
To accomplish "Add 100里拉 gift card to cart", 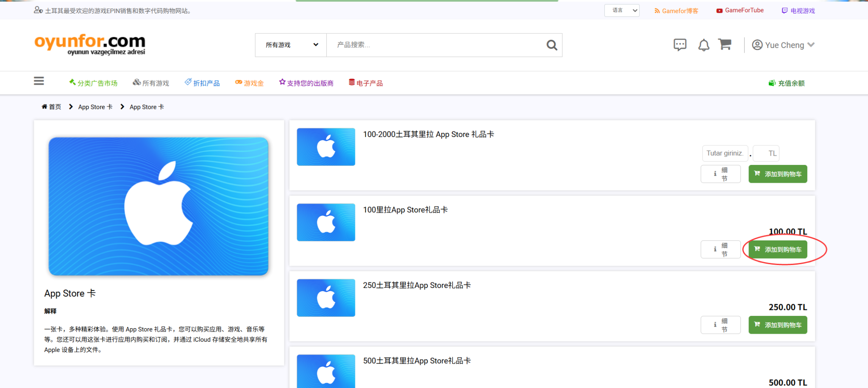I will click(x=778, y=249).
